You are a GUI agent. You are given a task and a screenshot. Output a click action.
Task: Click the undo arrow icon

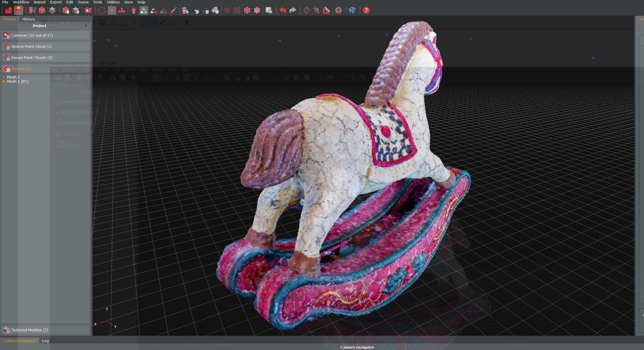283,10
